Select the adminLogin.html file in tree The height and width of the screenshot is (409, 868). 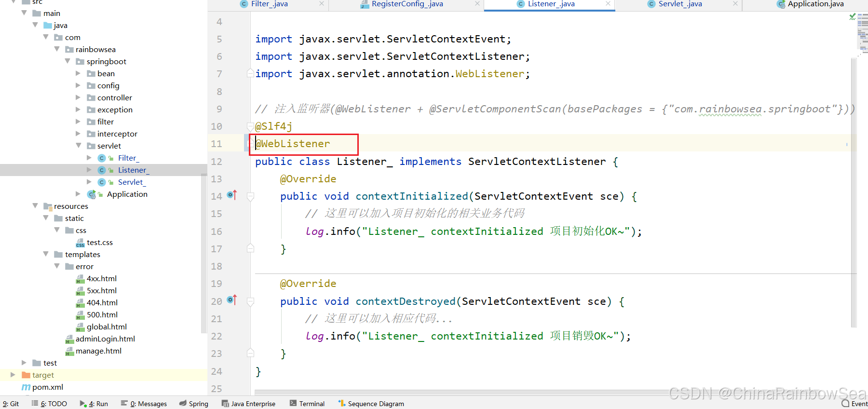(105, 339)
